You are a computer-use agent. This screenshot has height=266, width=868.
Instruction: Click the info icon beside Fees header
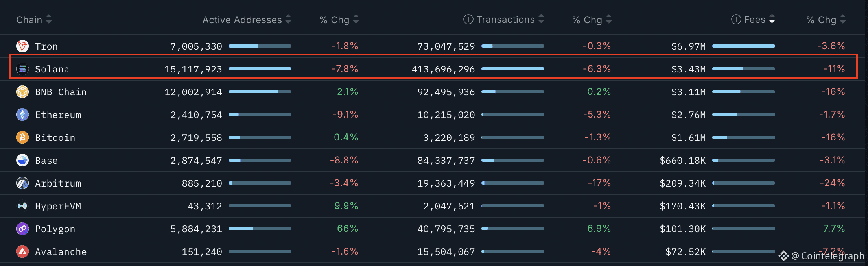(736, 19)
